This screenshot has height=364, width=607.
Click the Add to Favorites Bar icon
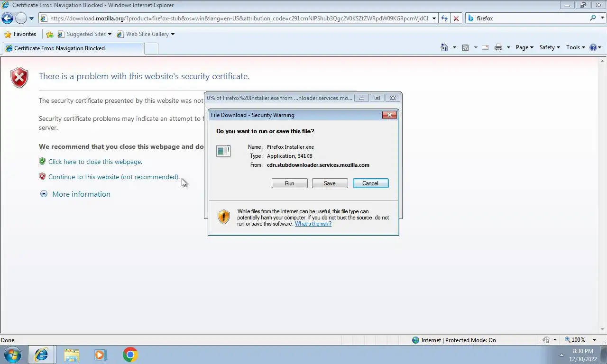click(49, 34)
